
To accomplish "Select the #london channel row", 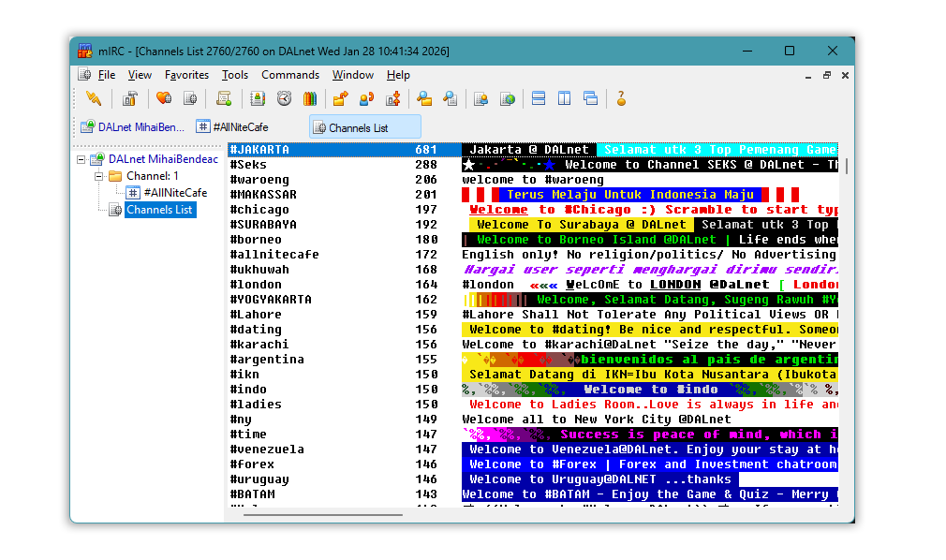I will [x=533, y=285].
